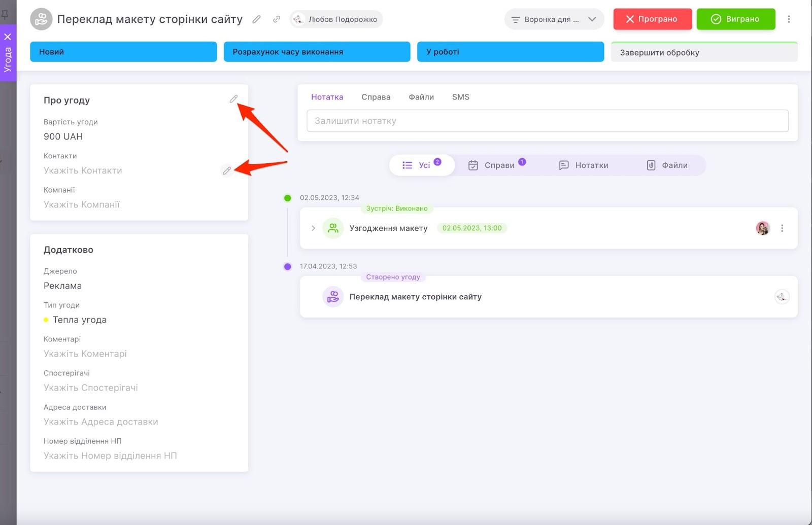Select the Новий pipeline stage

123,52
